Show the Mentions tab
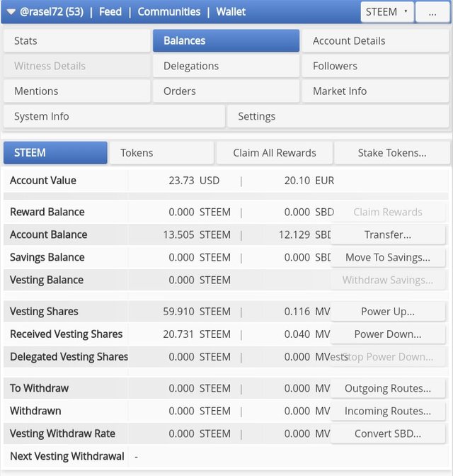 [x=76, y=91]
